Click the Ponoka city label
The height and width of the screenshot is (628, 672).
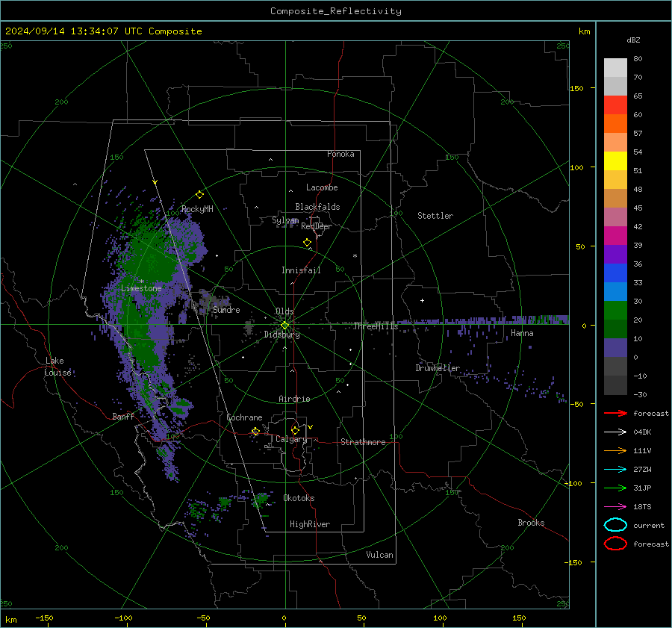click(x=340, y=154)
